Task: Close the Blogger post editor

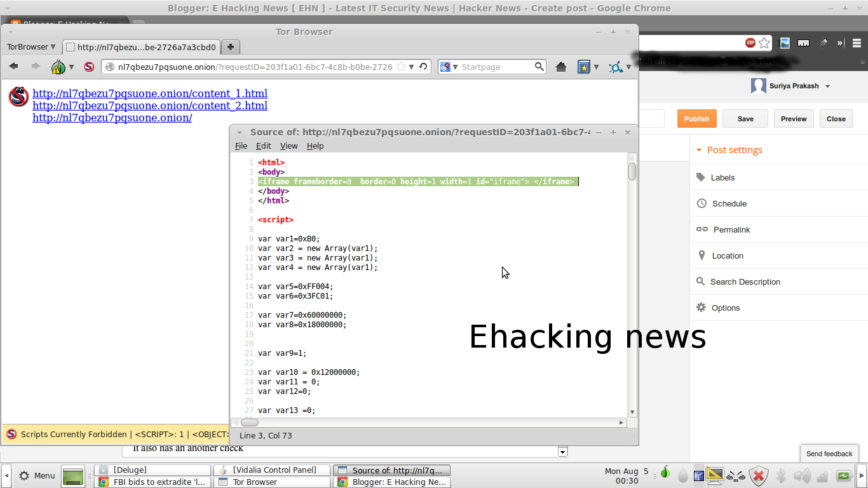Action: (836, 119)
